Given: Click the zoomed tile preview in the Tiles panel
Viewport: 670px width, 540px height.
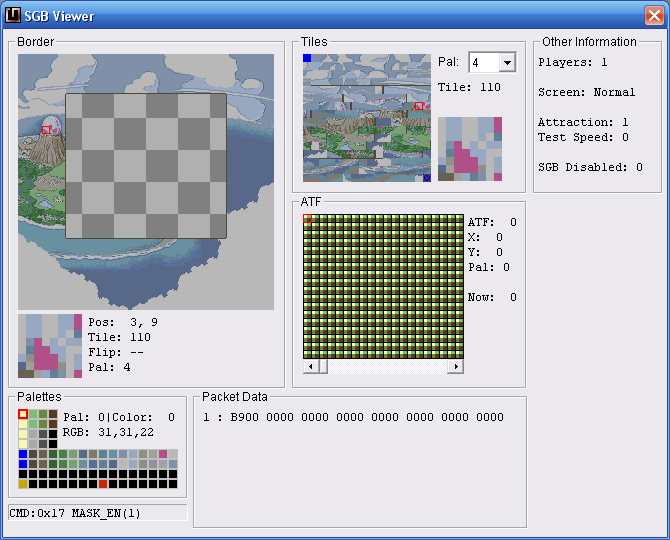Looking at the screenshot, I should [x=470, y=149].
